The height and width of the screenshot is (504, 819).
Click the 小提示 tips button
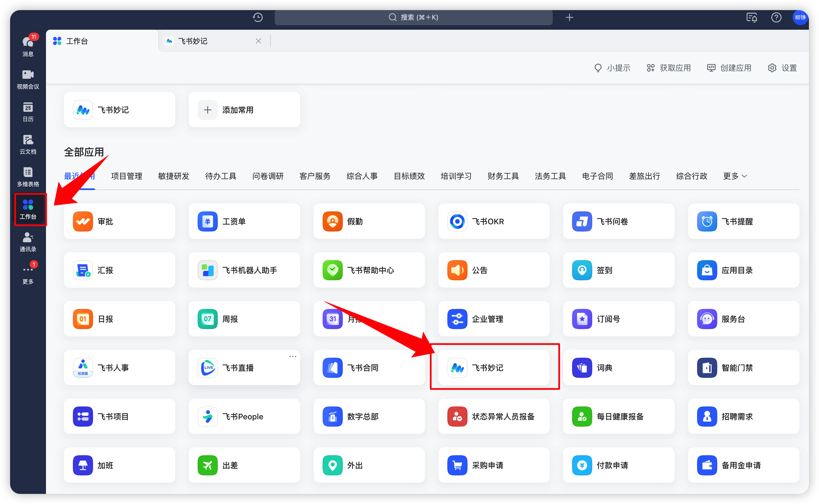612,68
